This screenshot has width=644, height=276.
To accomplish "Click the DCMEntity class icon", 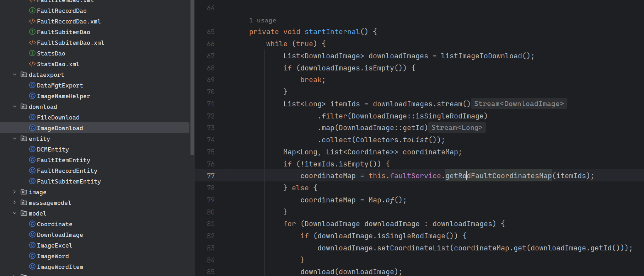I will [32, 149].
